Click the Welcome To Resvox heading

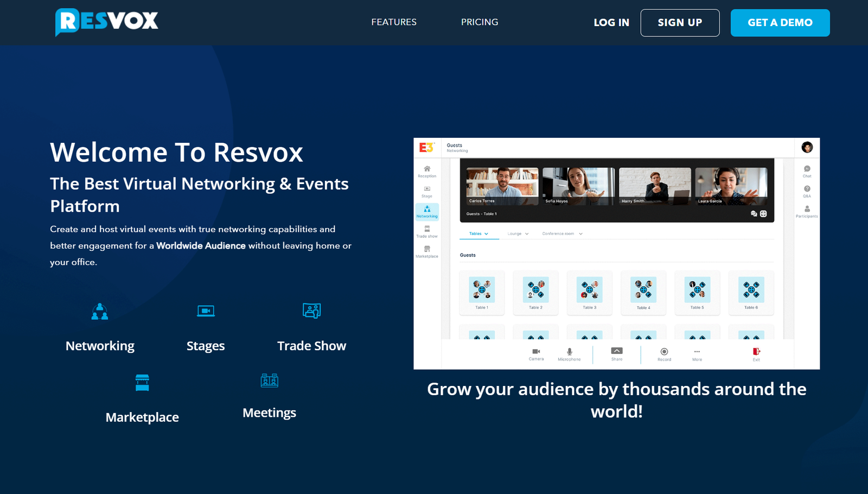coord(176,153)
